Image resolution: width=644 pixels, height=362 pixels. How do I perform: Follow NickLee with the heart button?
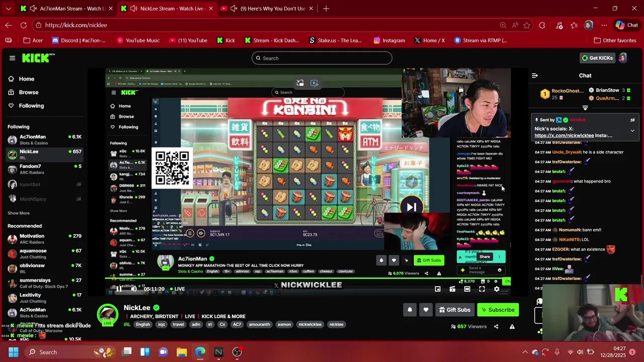click(426, 310)
